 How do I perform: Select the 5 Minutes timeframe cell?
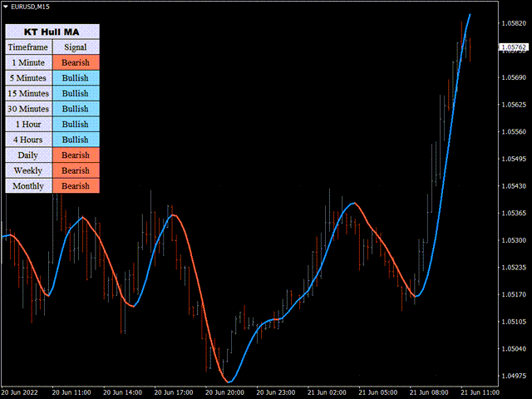coord(28,78)
